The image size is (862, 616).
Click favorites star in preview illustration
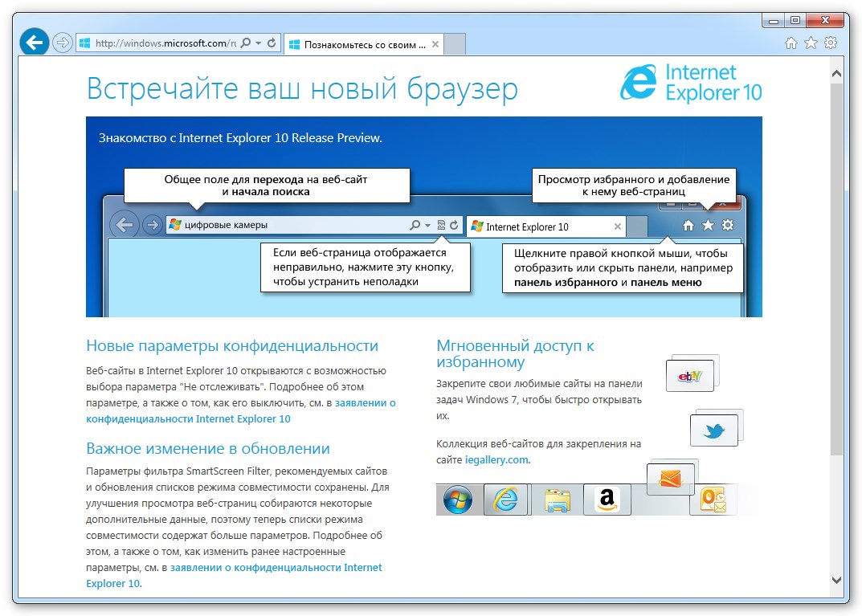coord(708,226)
